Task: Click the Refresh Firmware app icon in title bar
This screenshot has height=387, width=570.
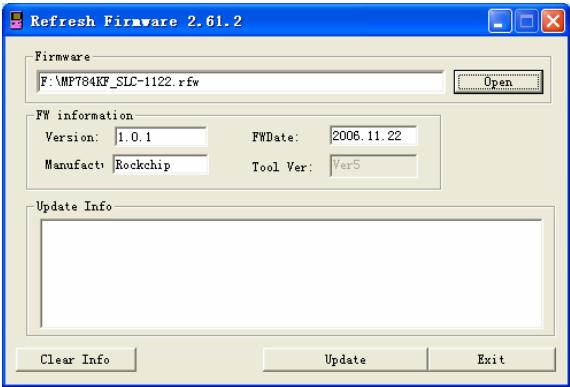Action: (x=16, y=20)
